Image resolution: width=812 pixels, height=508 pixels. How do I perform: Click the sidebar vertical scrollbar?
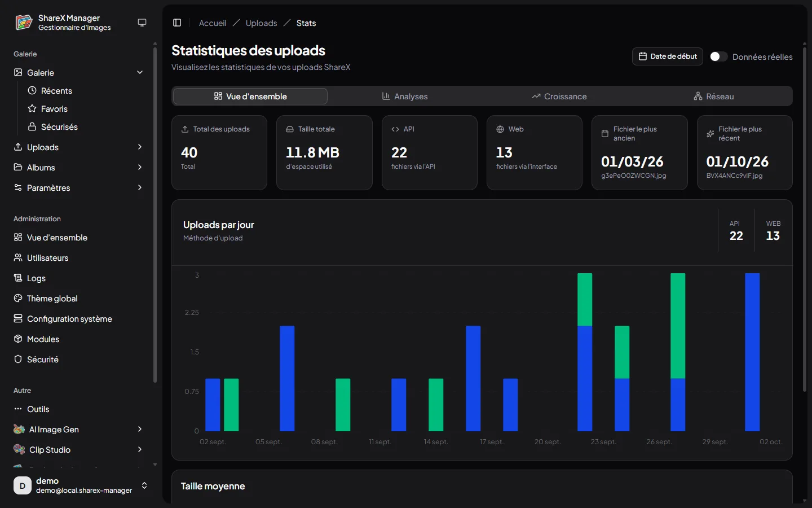point(155,214)
